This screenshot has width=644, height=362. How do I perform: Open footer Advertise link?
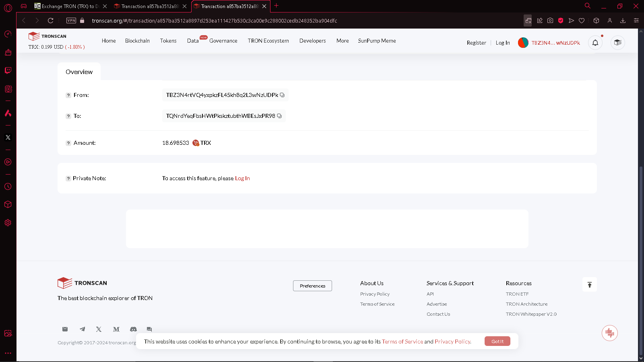(437, 304)
